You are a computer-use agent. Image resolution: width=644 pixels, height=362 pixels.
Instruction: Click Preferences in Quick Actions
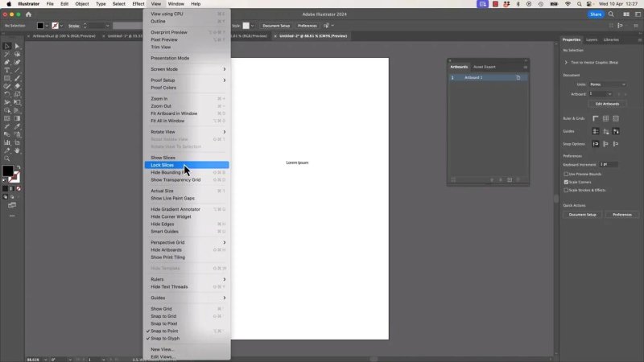[621, 215]
